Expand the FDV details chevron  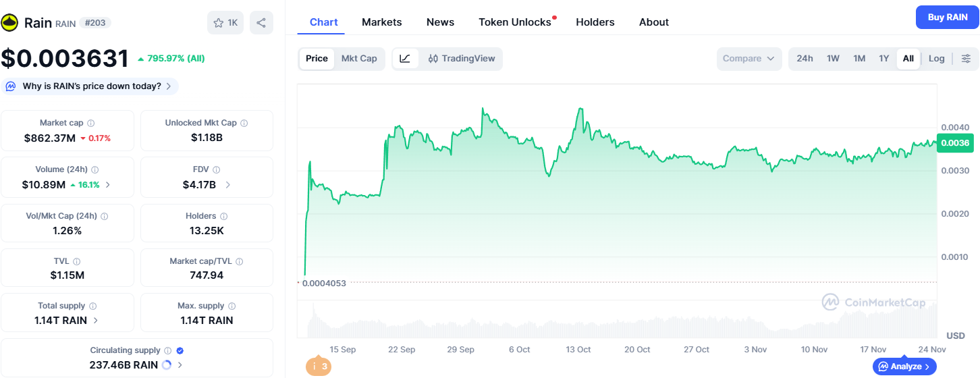point(228,185)
